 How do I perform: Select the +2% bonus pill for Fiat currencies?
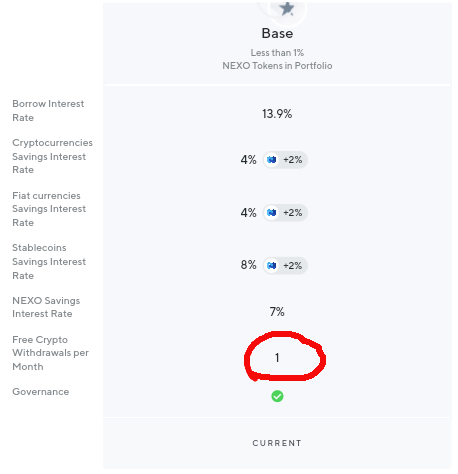pyautogui.click(x=285, y=212)
